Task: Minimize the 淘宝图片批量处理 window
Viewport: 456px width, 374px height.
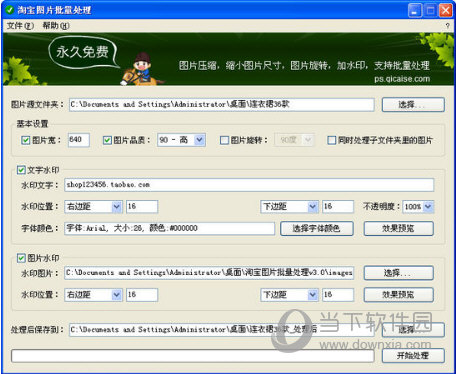Action: [414, 10]
